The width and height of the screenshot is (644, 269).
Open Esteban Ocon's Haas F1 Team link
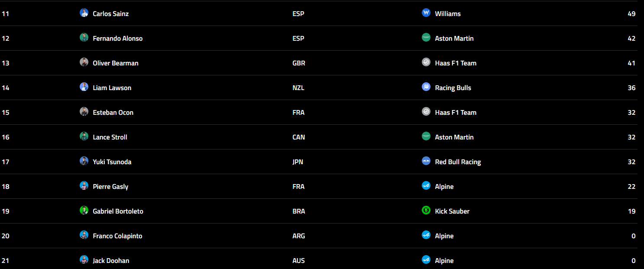(455, 113)
